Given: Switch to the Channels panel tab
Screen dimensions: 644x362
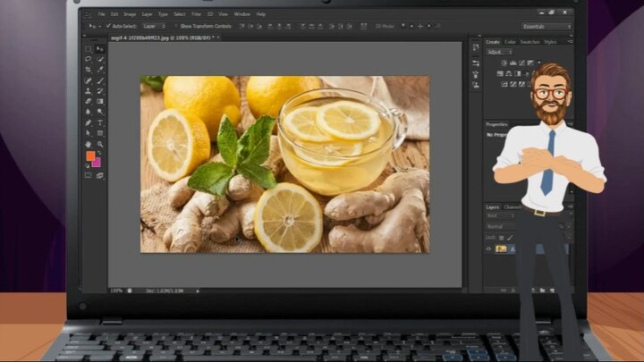Looking at the screenshot, I should (x=513, y=206).
